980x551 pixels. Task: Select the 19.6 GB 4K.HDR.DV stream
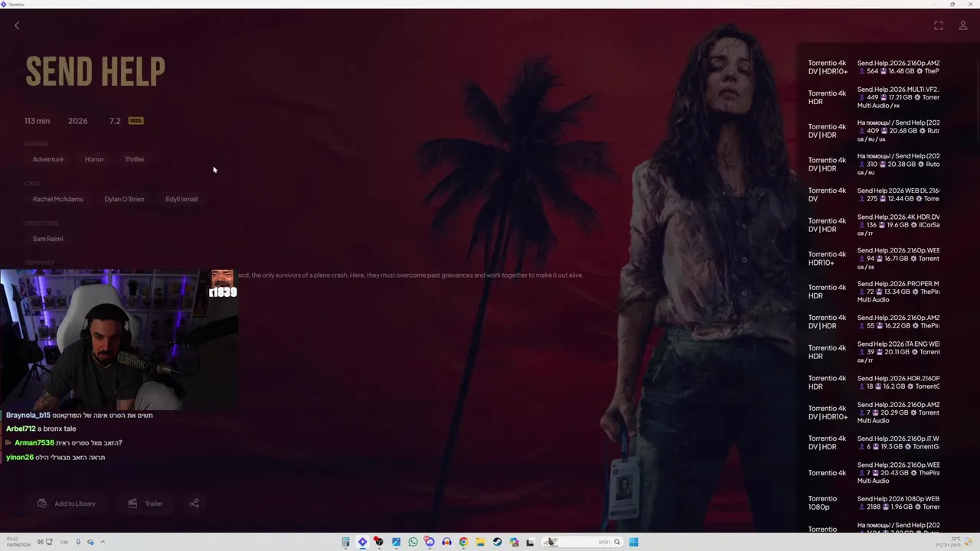click(x=874, y=225)
